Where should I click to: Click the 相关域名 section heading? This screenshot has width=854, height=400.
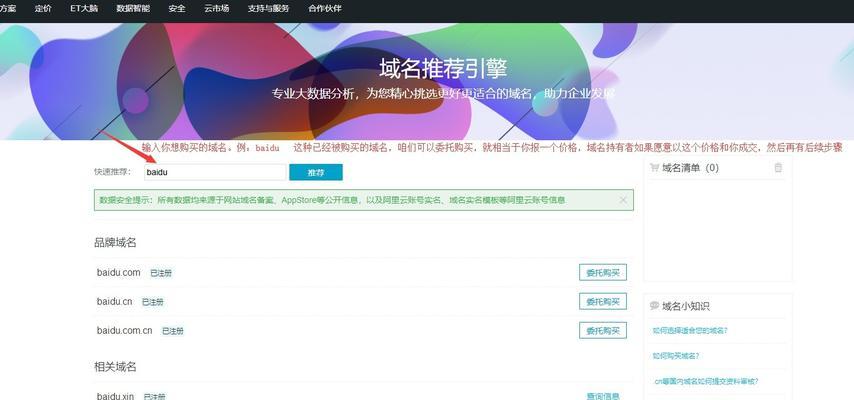115,367
